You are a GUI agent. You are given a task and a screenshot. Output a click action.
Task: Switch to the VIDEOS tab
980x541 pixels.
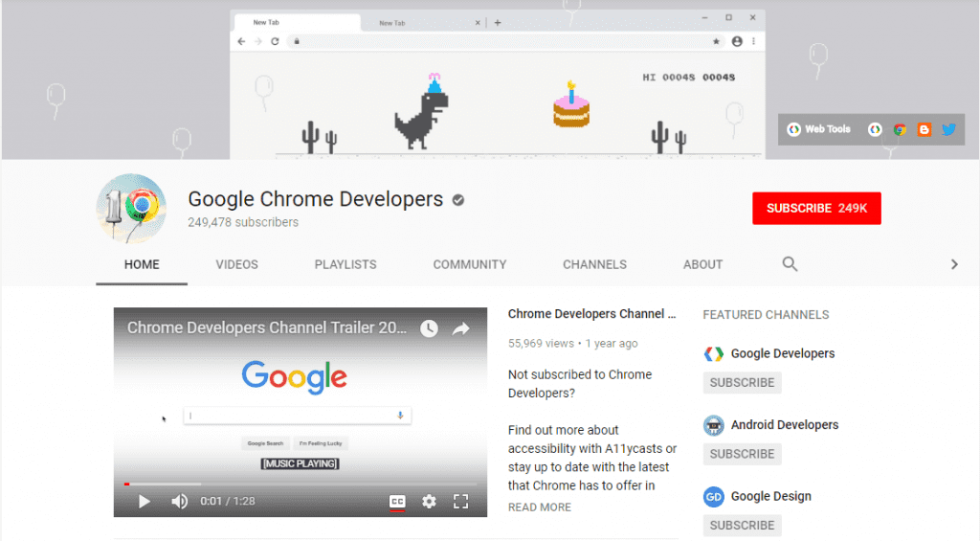click(x=237, y=264)
